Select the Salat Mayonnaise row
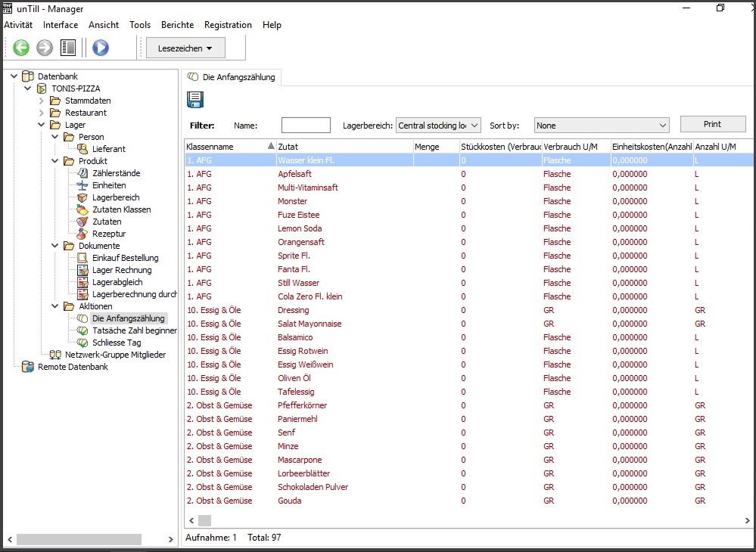756x552 pixels. [468, 324]
